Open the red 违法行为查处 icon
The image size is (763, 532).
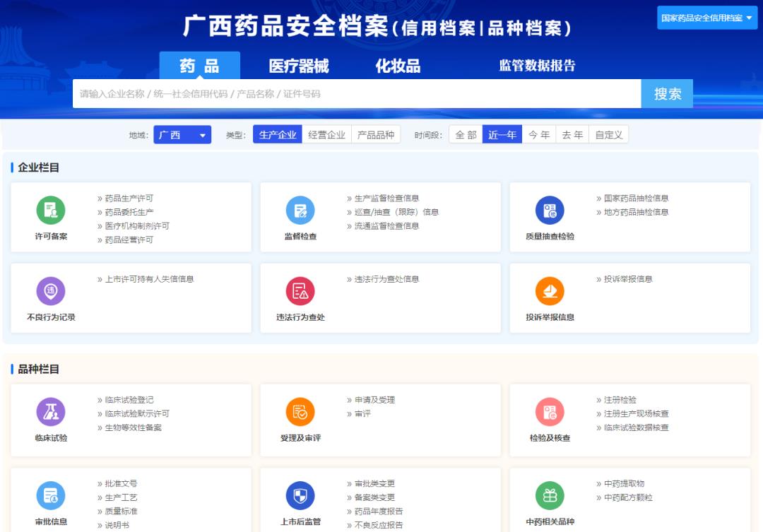click(x=300, y=291)
